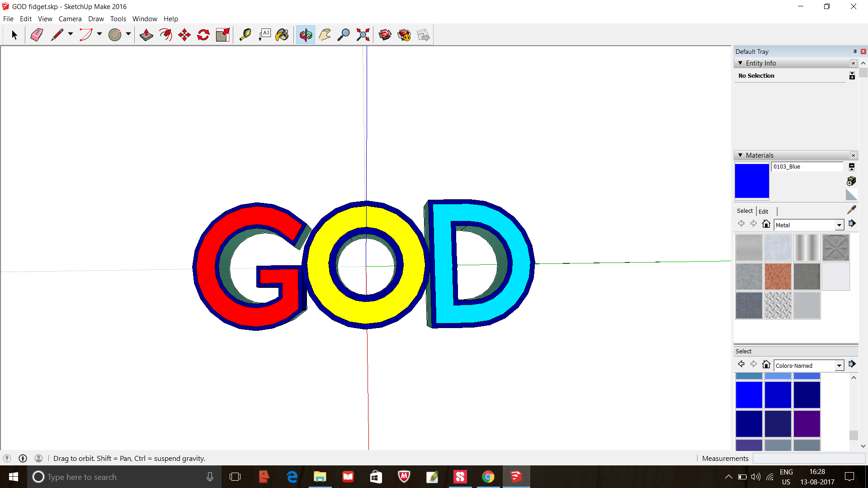Open the Draw menu item

[95, 19]
